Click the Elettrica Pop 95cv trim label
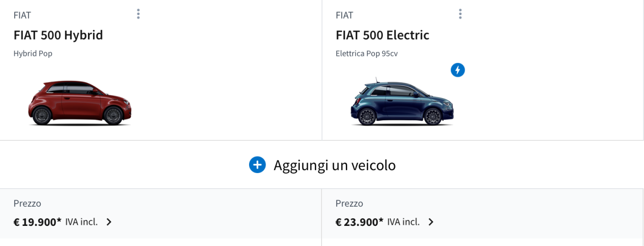644x246 pixels. pos(367,53)
